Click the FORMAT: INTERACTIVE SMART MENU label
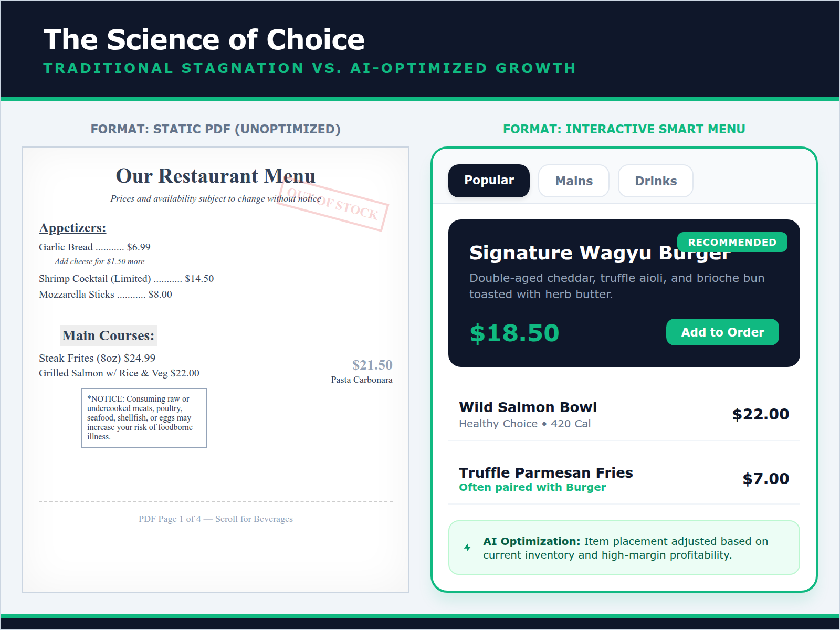Viewport: 840px width, 630px height. pyautogui.click(x=624, y=129)
